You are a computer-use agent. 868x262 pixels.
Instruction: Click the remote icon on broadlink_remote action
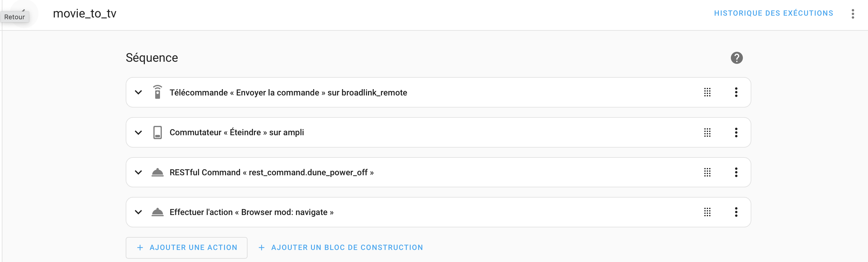157,92
